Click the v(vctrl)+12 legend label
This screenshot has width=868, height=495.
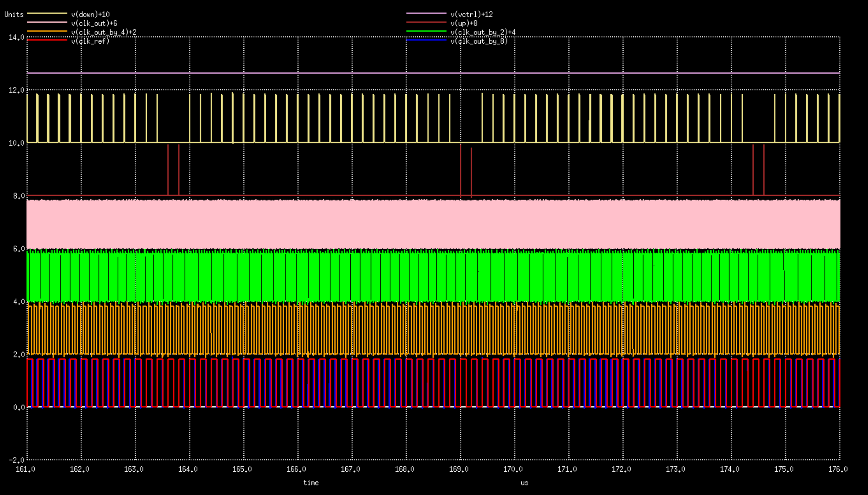(x=471, y=15)
